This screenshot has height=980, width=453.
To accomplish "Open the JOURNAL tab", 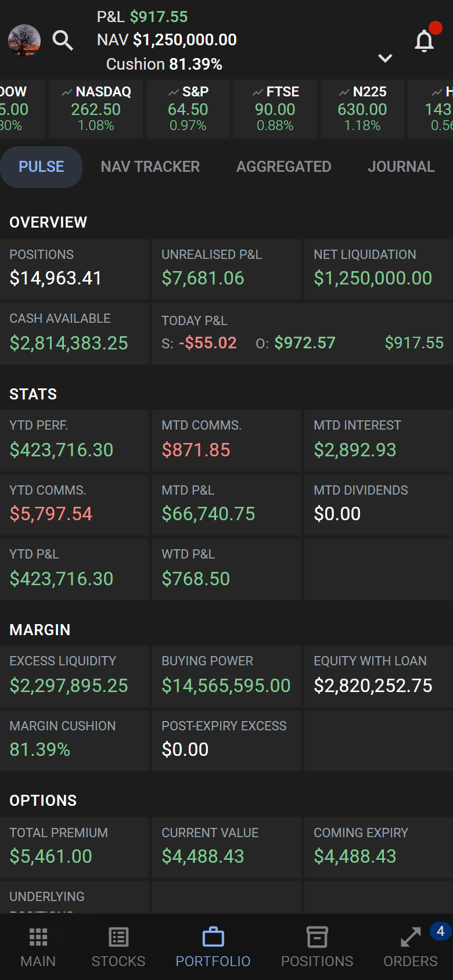I will click(x=401, y=167).
